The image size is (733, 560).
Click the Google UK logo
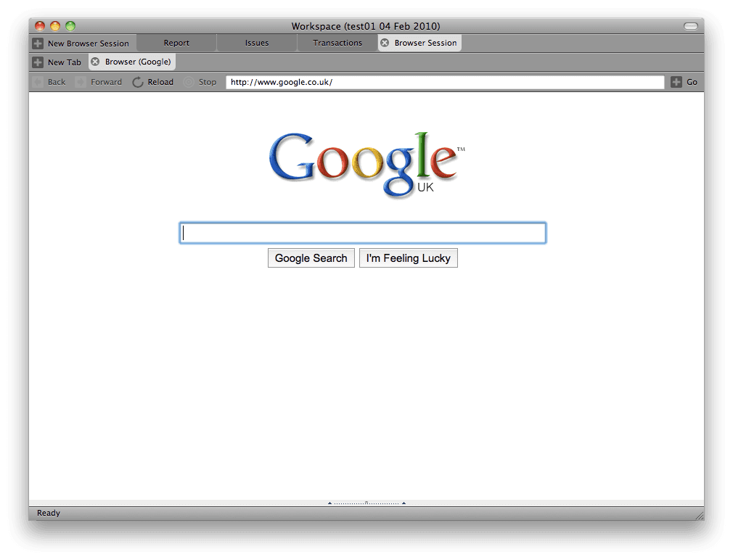(367, 164)
